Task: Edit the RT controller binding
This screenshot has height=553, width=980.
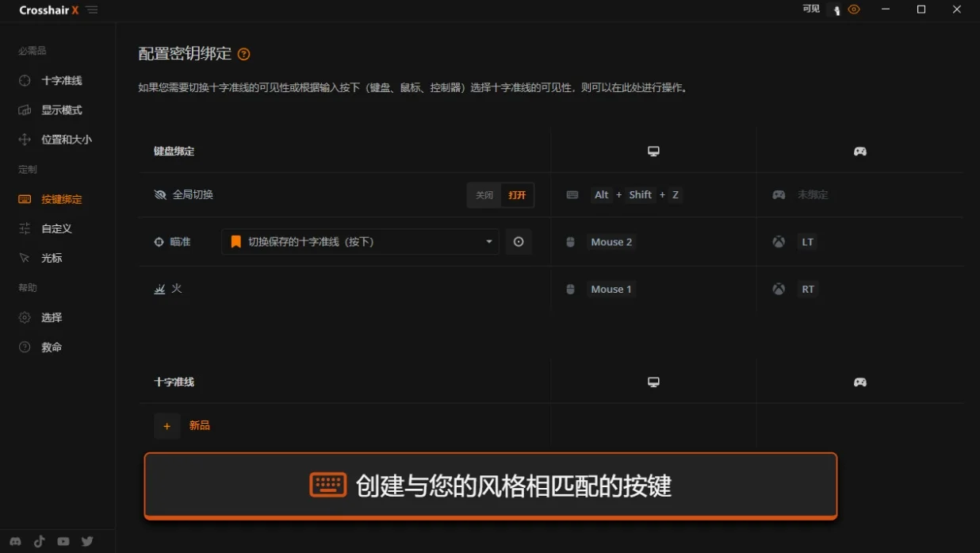Action: pos(807,289)
